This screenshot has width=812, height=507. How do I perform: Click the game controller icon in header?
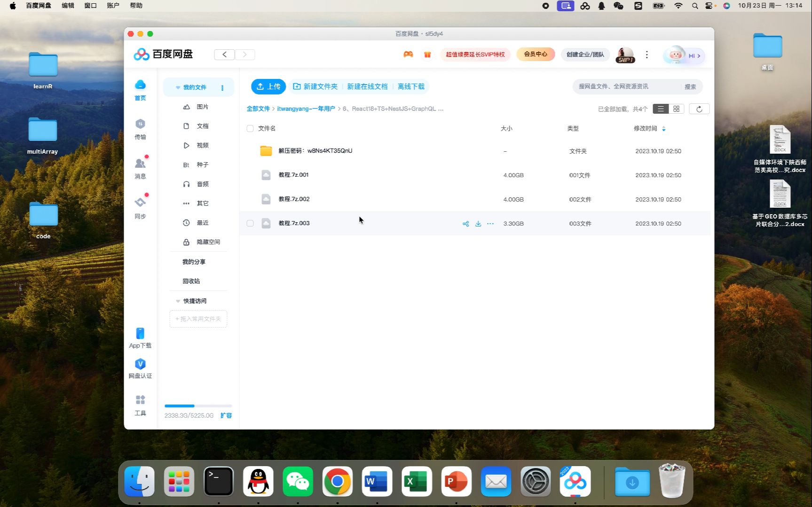408,55
